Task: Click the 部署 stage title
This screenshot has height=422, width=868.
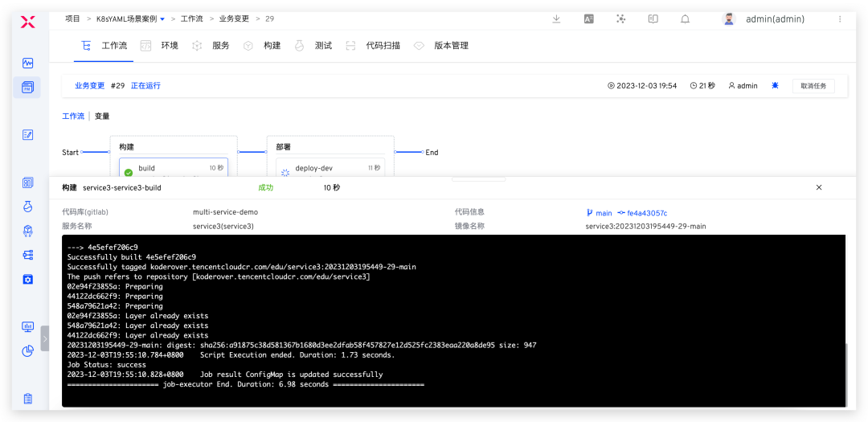Action: click(x=284, y=147)
